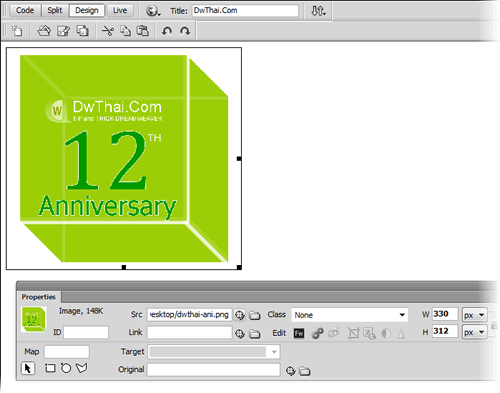Click the Point to File icon next to Link
This screenshot has width=500, height=393.
tap(240, 333)
